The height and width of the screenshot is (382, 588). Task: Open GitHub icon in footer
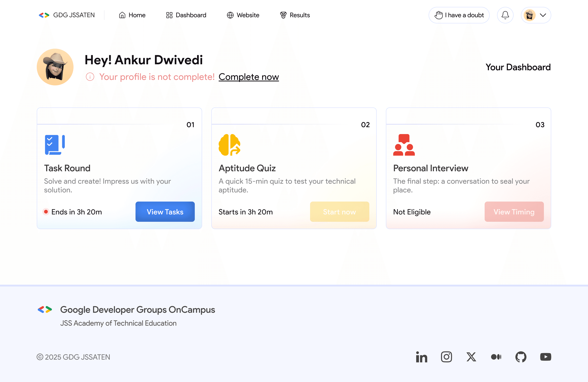tap(521, 357)
